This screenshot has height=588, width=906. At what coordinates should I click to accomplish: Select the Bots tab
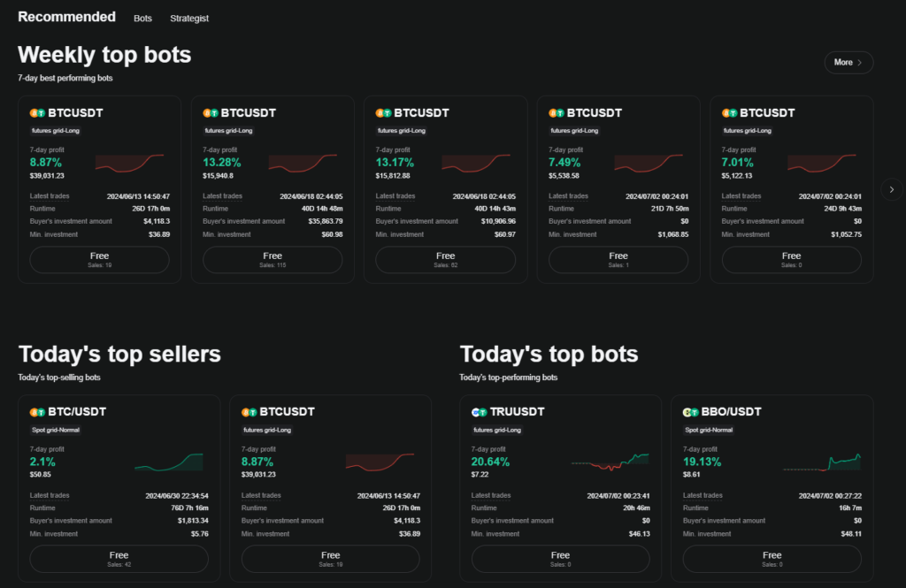[142, 18]
